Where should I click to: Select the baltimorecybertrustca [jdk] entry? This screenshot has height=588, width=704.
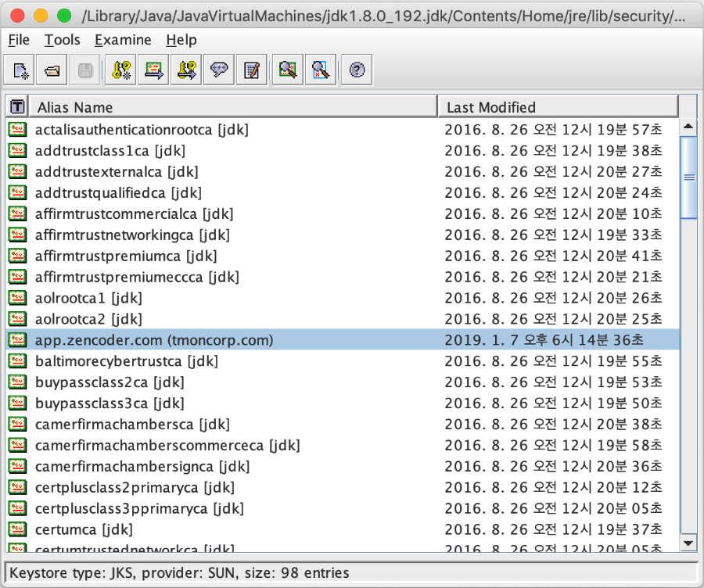click(x=126, y=361)
